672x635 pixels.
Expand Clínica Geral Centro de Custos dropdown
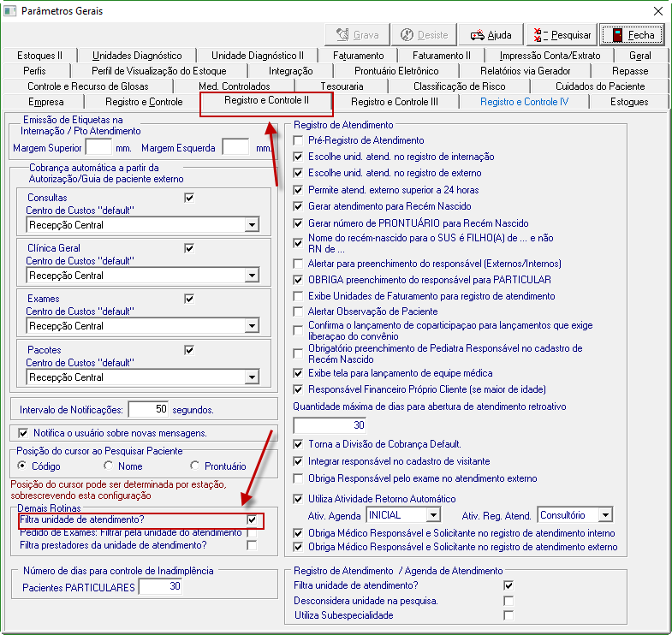(x=252, y=276)
